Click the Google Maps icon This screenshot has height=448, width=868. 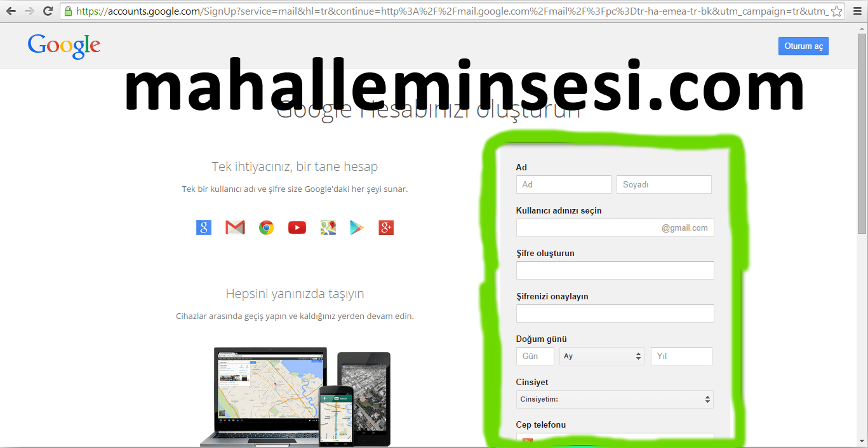pos(328,227)
